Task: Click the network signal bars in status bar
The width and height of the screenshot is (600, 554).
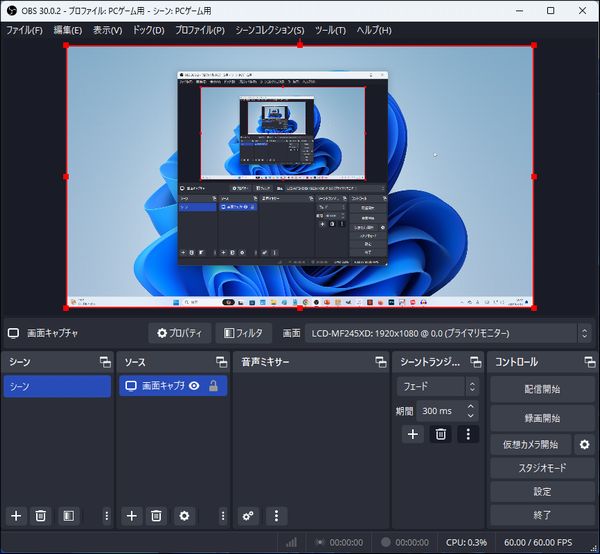Action: [292, 543]
